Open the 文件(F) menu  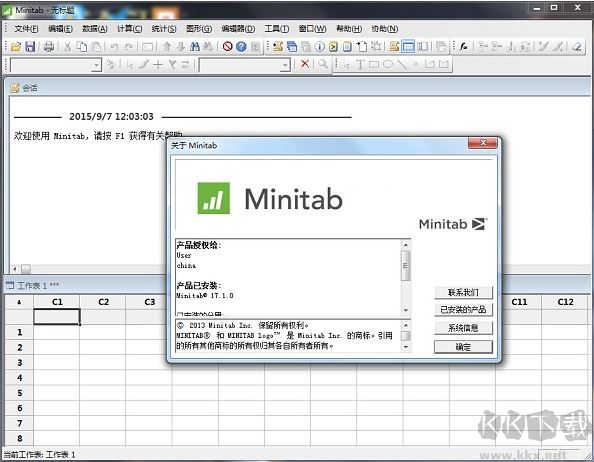coord(26,29)
